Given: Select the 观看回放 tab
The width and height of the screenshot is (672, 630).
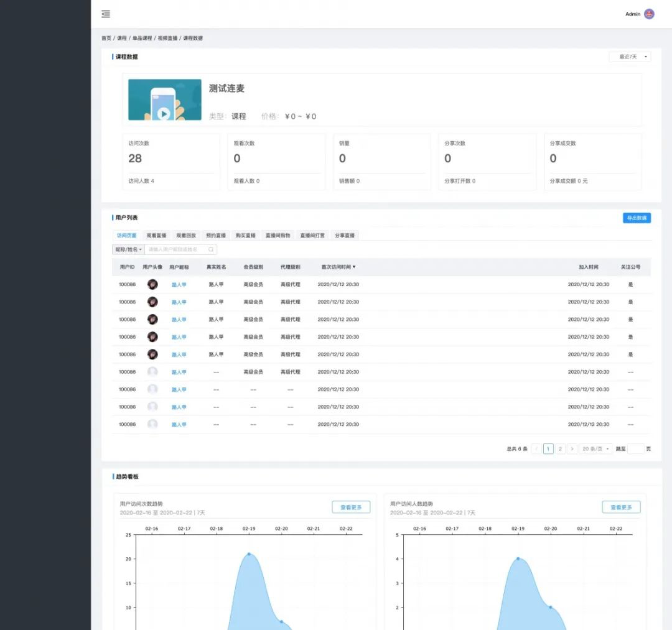Looking at the screenshot, I should tap(186, 236).
